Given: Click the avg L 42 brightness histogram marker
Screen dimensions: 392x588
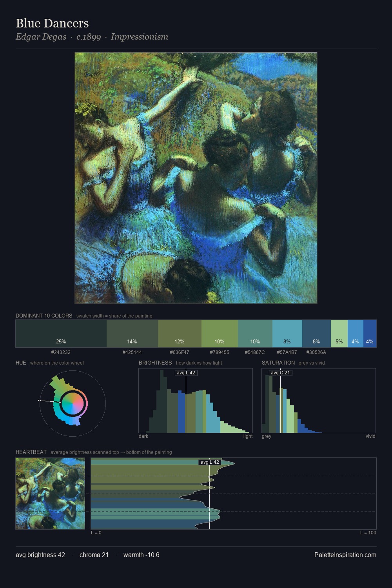Looking at the screenshot, I should (186, 373).
